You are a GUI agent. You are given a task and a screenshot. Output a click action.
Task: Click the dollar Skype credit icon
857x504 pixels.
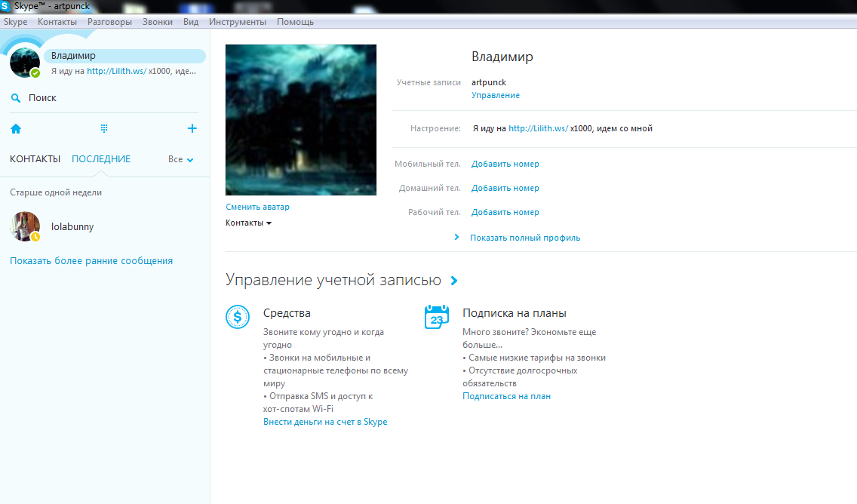pyautogui.click(x=238, y=316)
